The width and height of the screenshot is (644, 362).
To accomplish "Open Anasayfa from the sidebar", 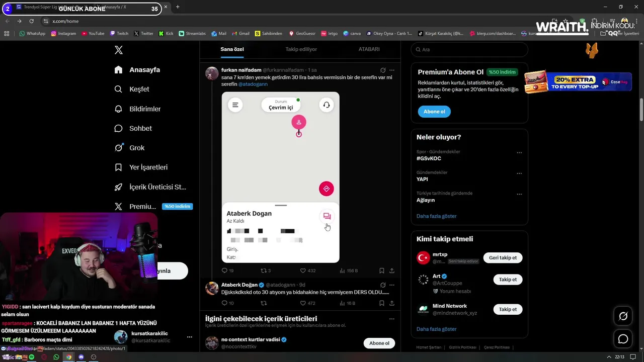I will (x=137, y=69).
